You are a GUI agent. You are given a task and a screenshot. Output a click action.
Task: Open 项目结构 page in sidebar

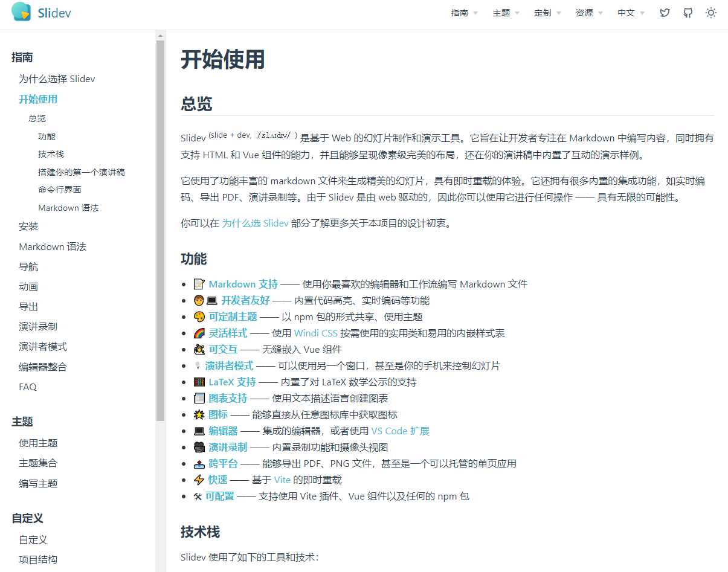pyautogui.click(x=38, y=559)
